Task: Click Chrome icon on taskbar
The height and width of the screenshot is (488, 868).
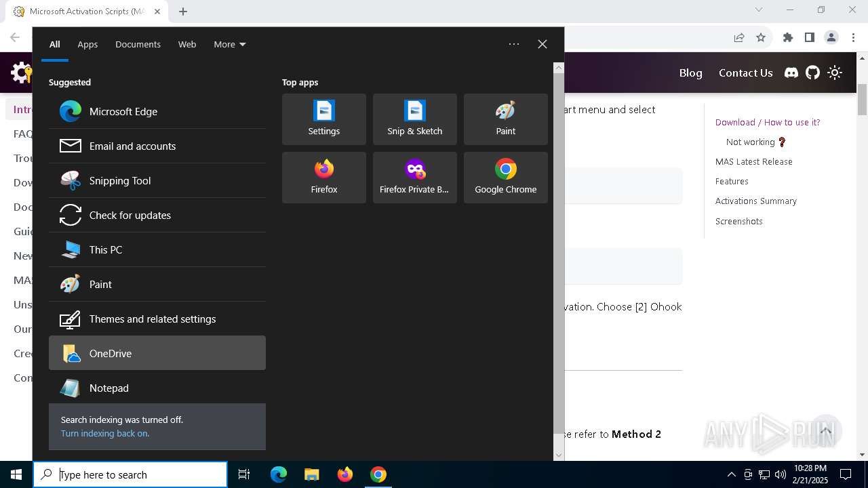Action: tap(378, 474)
